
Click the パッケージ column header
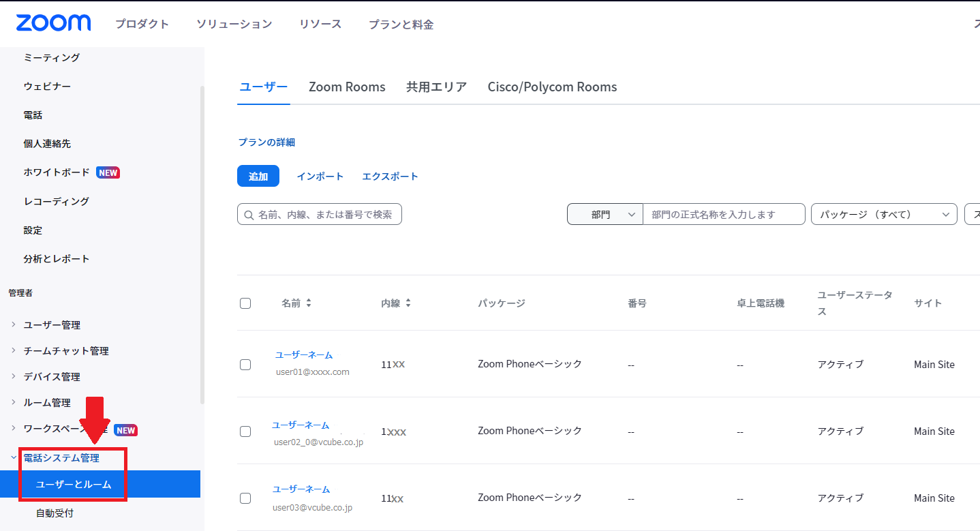[502, 303]
